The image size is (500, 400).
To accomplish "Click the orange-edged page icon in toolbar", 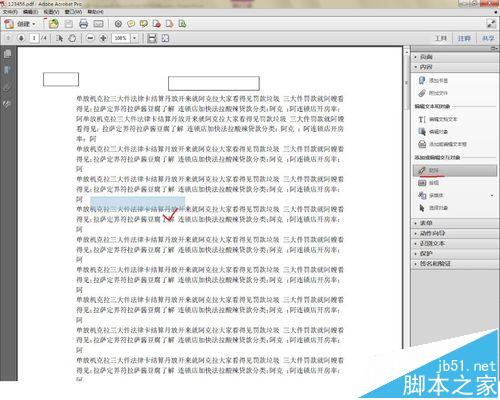I will (170, 24).
